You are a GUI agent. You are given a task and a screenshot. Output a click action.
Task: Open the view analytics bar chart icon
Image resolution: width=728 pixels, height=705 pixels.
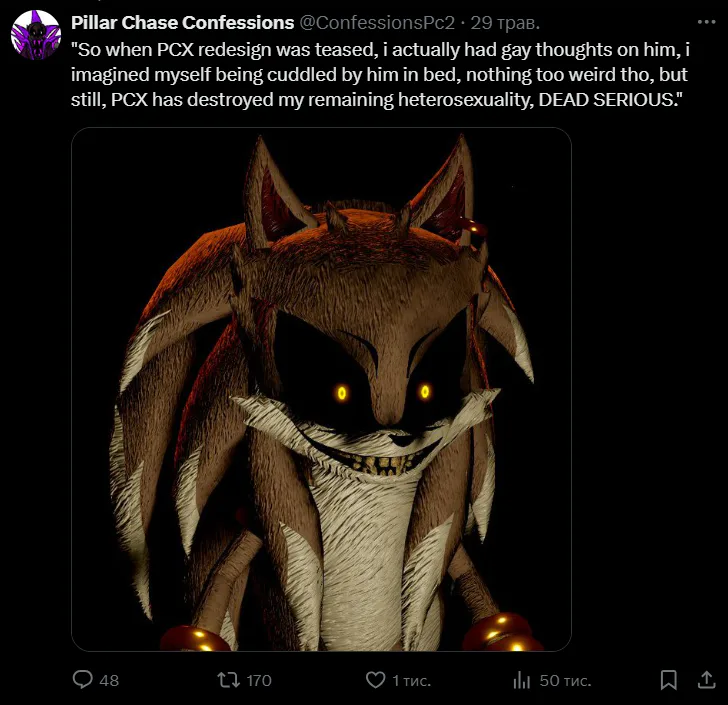click(x=521, y=680)
